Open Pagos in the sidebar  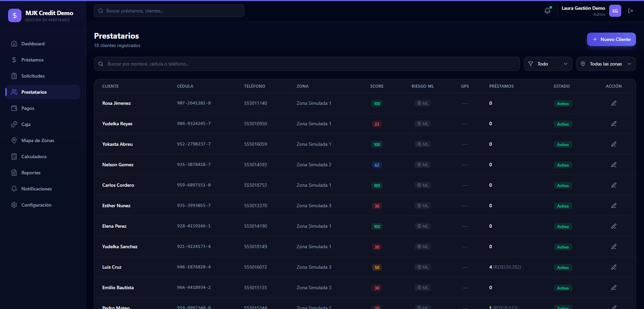click(43, 108)
